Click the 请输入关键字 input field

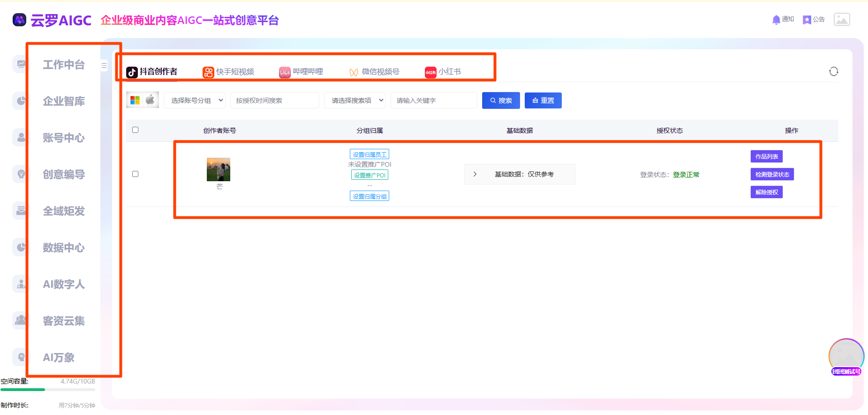coord(434,100)
